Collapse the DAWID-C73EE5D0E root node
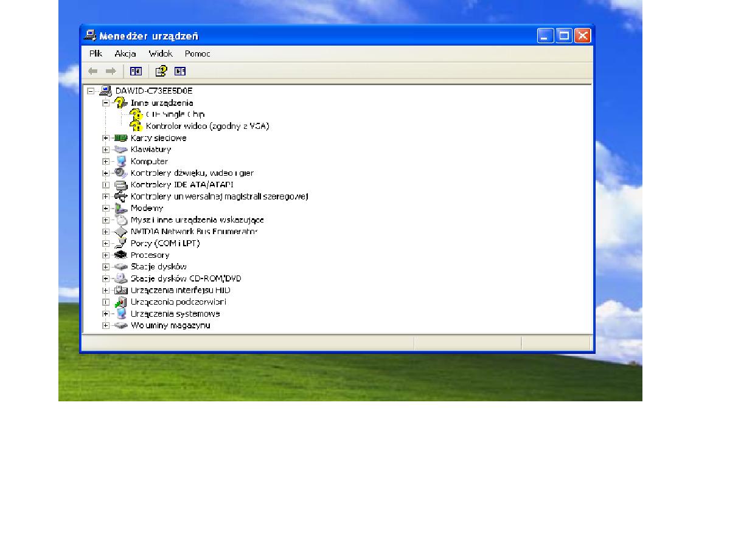 coord(91,91)
